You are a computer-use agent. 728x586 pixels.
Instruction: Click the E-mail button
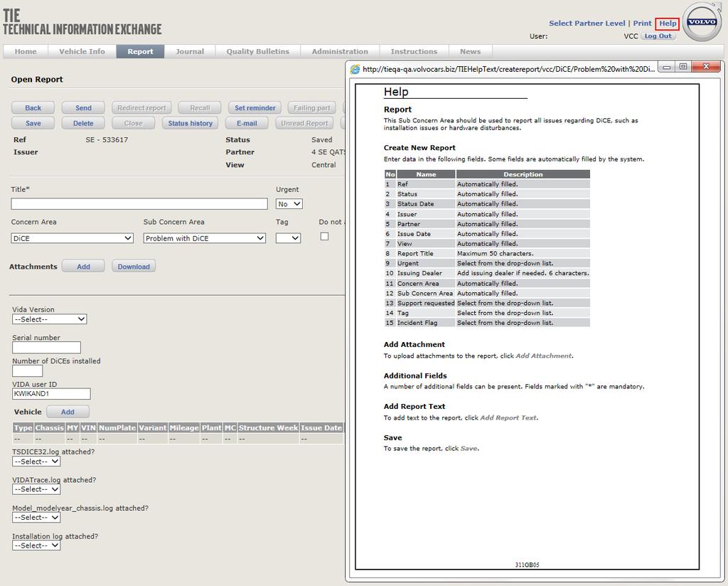click(247, 123)
